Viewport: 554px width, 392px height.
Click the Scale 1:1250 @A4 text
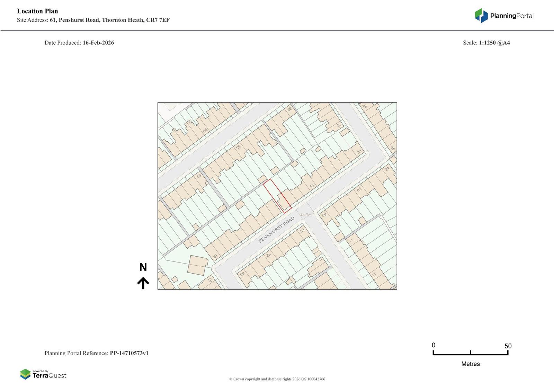pyautogui.click(x=486, y=43)
